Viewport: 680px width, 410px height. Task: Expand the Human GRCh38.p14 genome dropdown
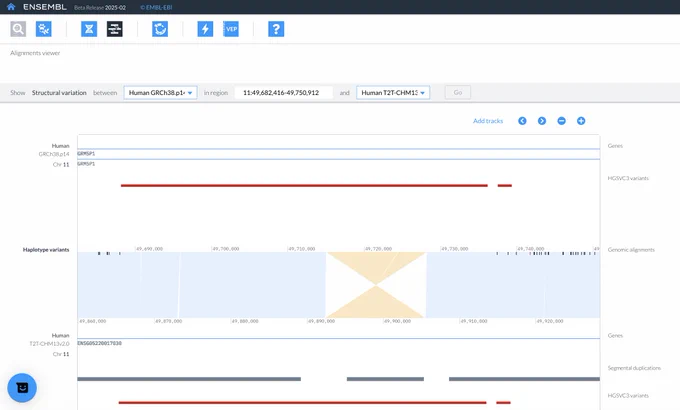click(x=160, y=92)
